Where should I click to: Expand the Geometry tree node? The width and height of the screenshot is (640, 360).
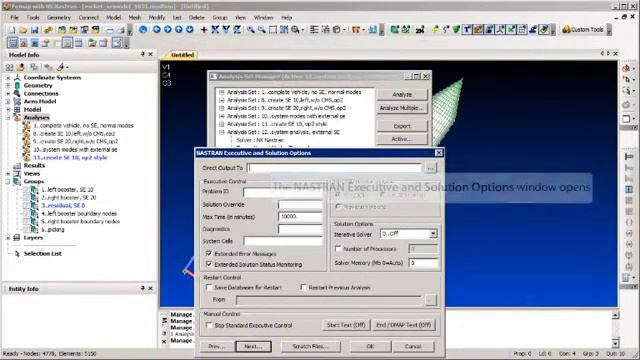coord(8,85)
